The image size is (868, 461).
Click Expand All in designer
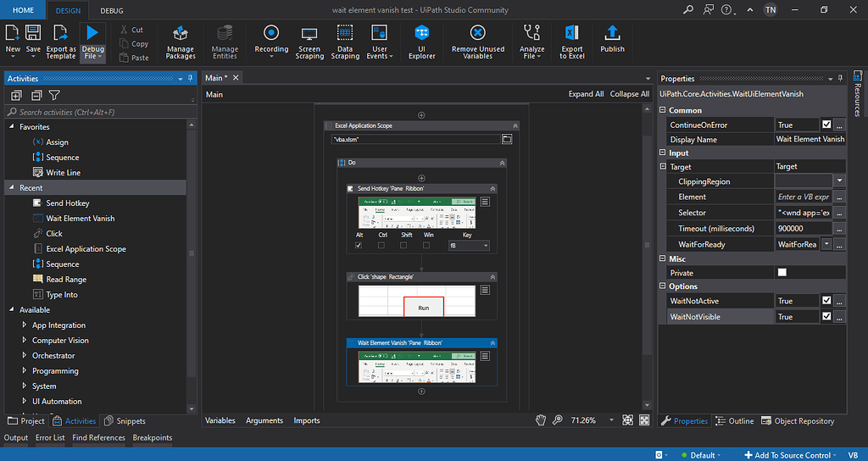[x=586, y=94]
